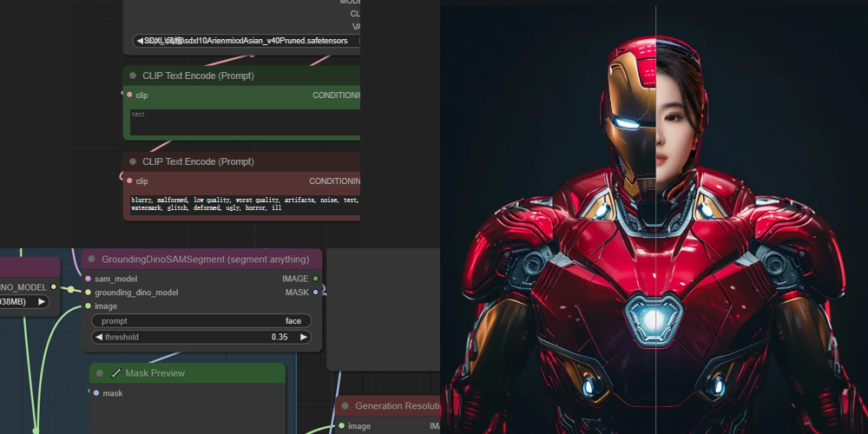Click the image input socket on Generation Resolution

coord(341,425)
